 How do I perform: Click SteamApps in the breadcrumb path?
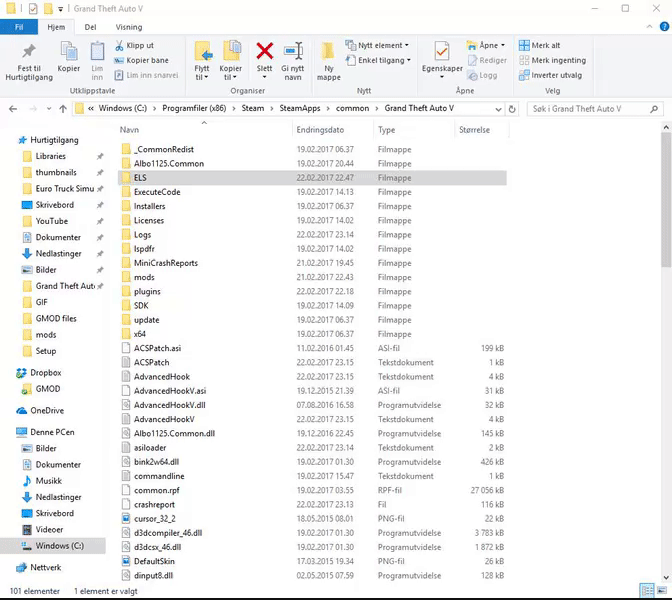[300, 108]
